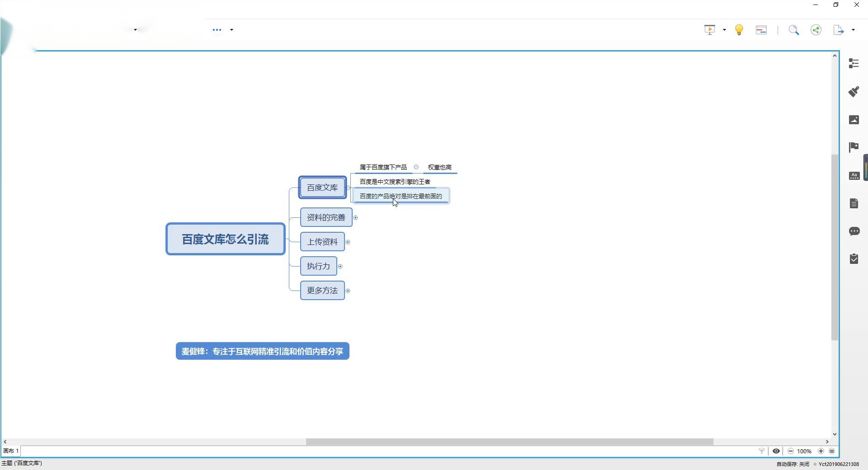
Task: Select the central topic 百度文库怎么引流
Action: pyautogui.click(x=226, y=239)
